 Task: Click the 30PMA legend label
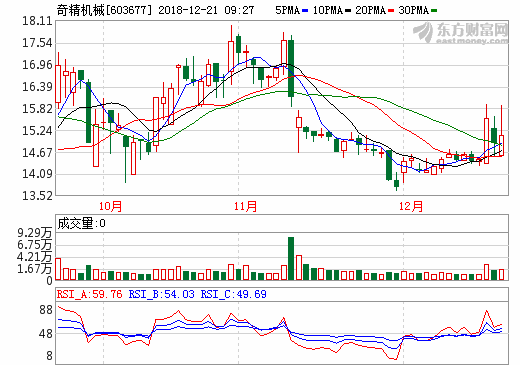pyautogui.click(x=413, y=11)
